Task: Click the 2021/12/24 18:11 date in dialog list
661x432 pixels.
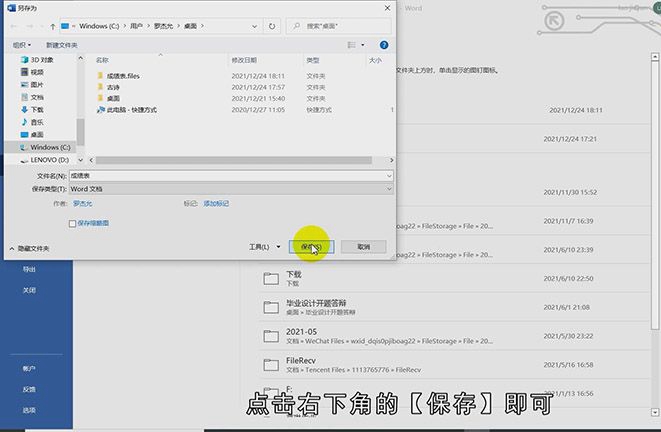Action: (258, 76)
